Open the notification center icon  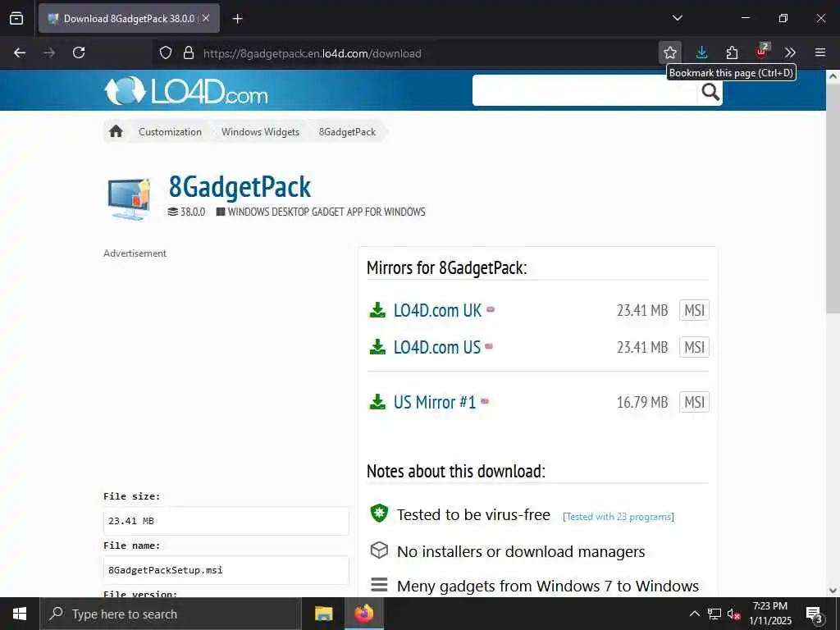pyautogui.click(x=815, y=614)
